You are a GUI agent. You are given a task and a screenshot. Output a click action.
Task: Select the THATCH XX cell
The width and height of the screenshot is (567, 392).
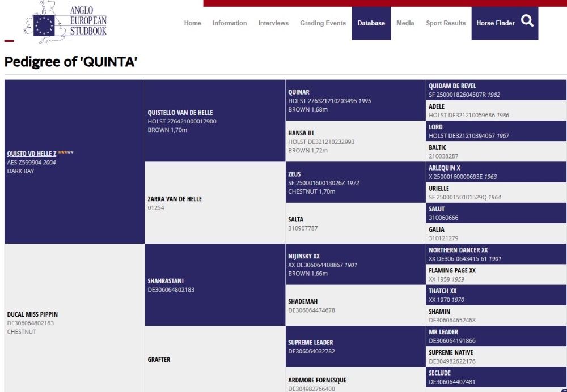click(496, 295)
